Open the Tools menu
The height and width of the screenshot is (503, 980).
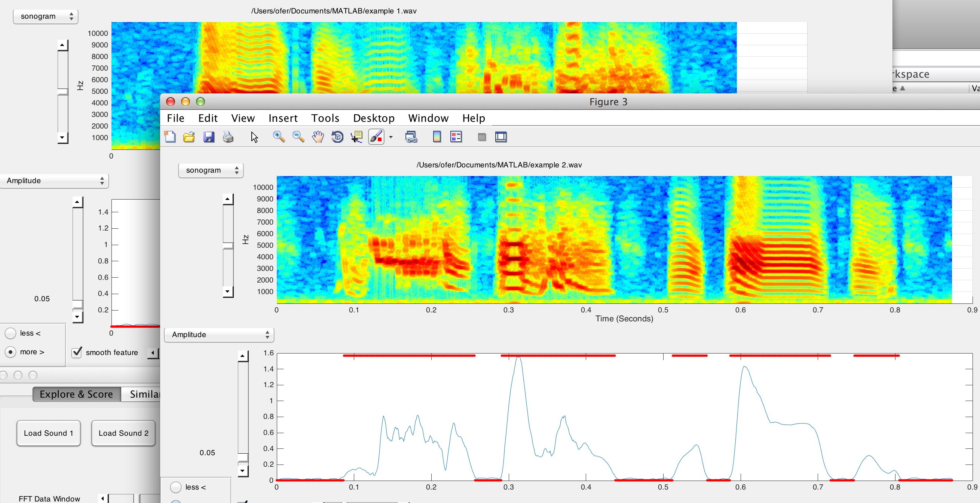tap(325, 118)
